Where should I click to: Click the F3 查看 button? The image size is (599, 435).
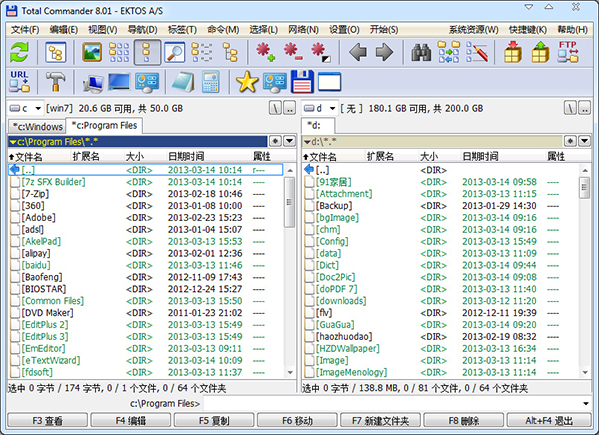point(47,420)
